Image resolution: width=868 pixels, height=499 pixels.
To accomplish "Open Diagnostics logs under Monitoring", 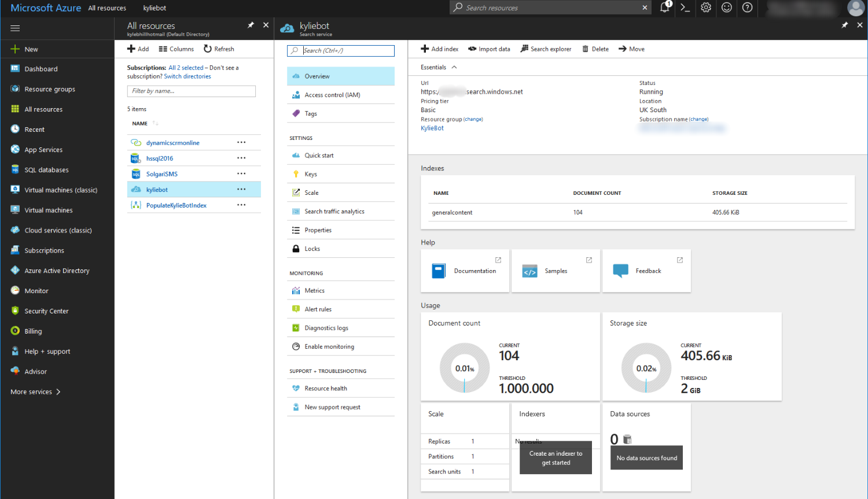I will point(341,328).
